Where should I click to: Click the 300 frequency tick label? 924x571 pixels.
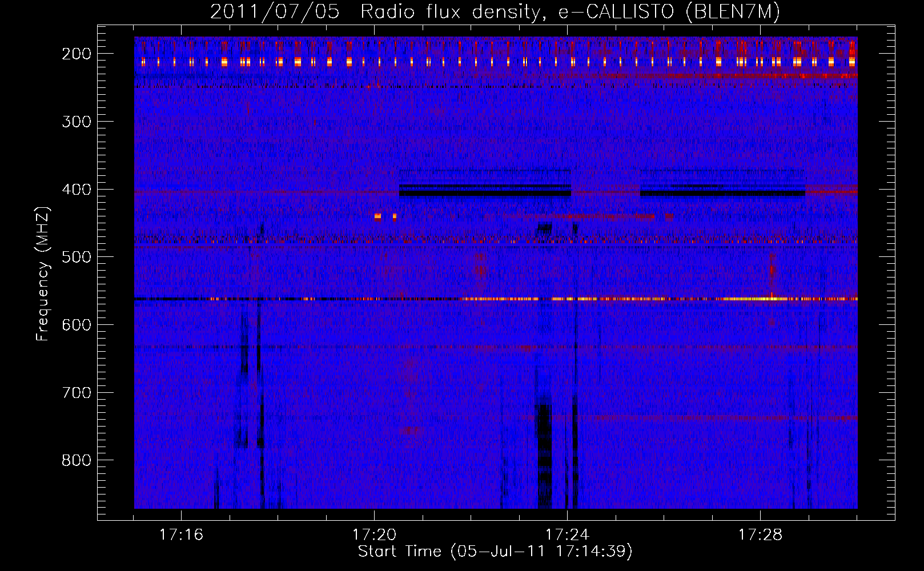[x=77, y=122]
